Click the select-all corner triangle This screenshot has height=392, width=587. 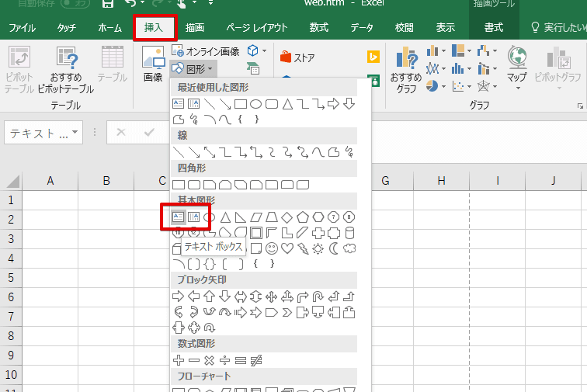point(12,182)
